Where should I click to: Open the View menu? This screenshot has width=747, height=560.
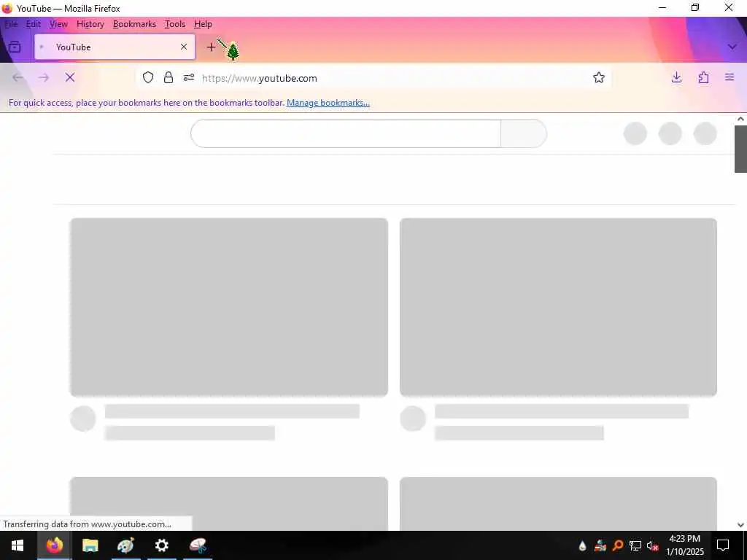coord(58,24)
